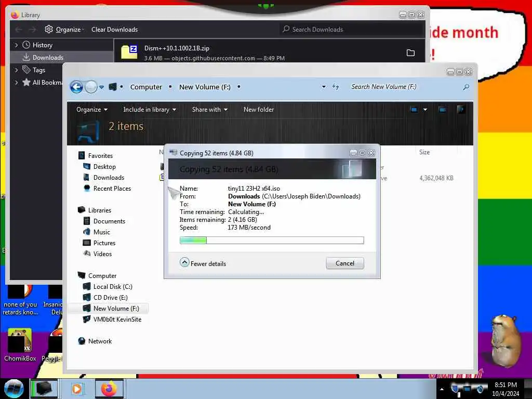The width and height of the screenshot is (532, 399).
Task: Click Organize gear in Library window
Action: pyautogui.click(x=64, y=30)
